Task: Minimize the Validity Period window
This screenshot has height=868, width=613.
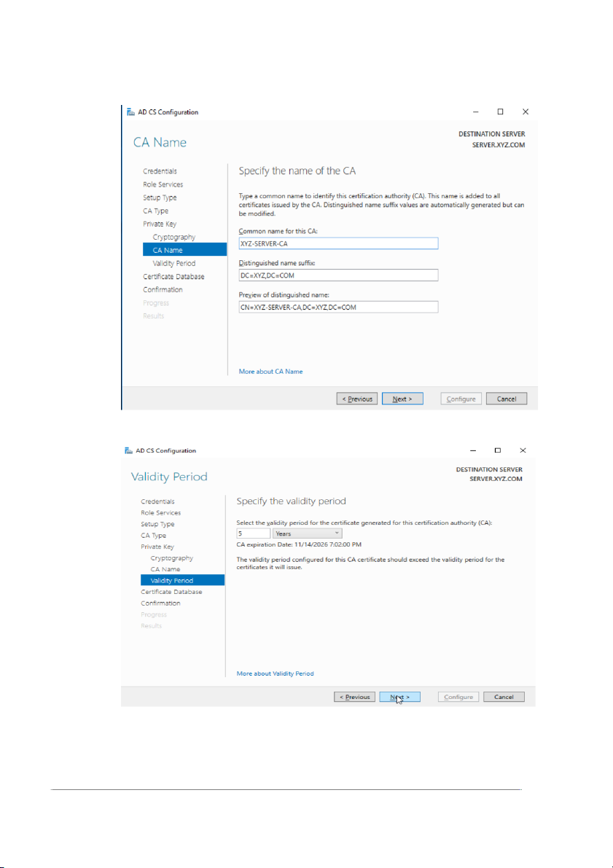Action: pos(473,450)
